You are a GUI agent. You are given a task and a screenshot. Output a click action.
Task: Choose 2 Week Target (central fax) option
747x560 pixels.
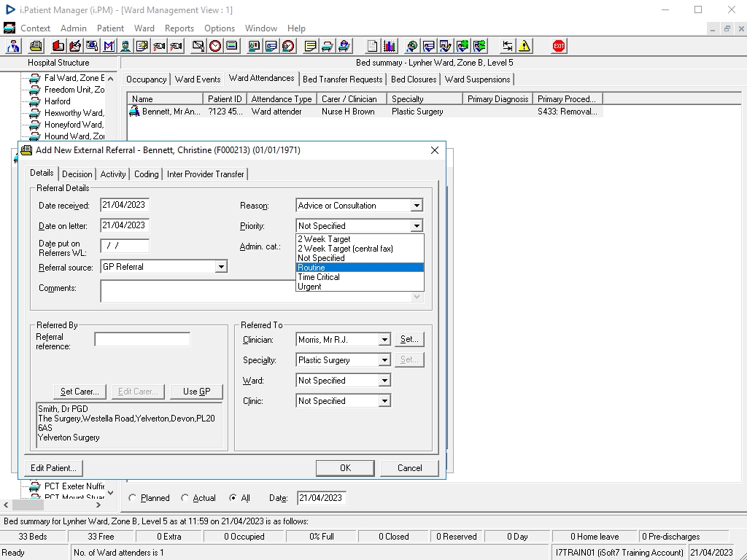click(x=360, y=249)
